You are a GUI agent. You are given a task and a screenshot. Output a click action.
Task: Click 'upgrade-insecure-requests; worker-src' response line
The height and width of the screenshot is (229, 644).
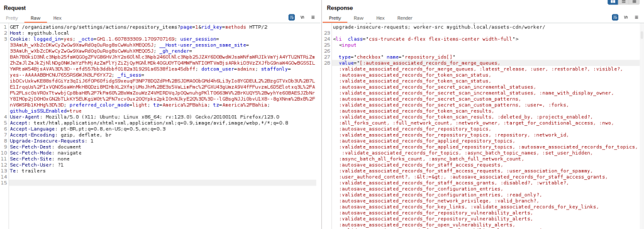coord(438,27)
